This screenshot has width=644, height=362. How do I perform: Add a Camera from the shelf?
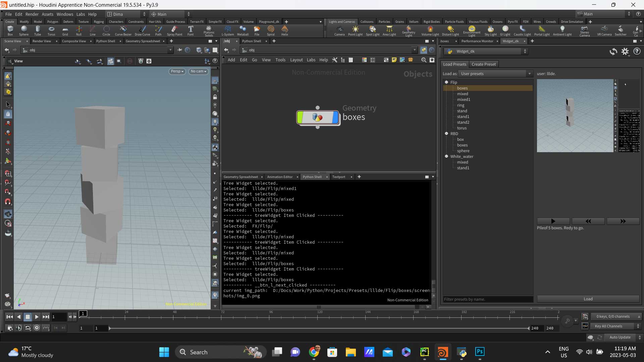(x=339, y=31)
